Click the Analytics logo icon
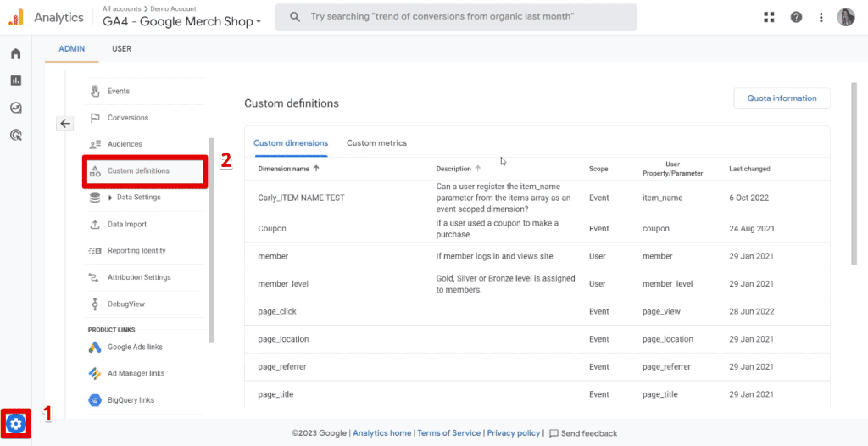This screenshot has width=868, height=446. click(15, 18)
